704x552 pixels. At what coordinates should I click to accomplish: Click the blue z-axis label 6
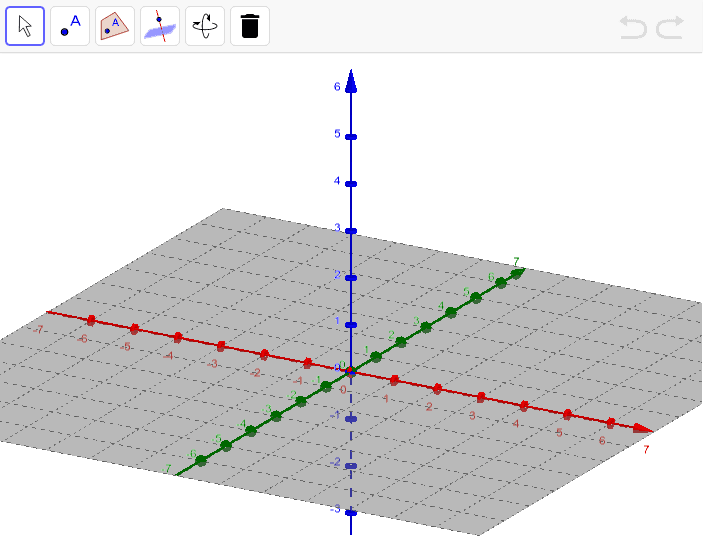point(337,86)
